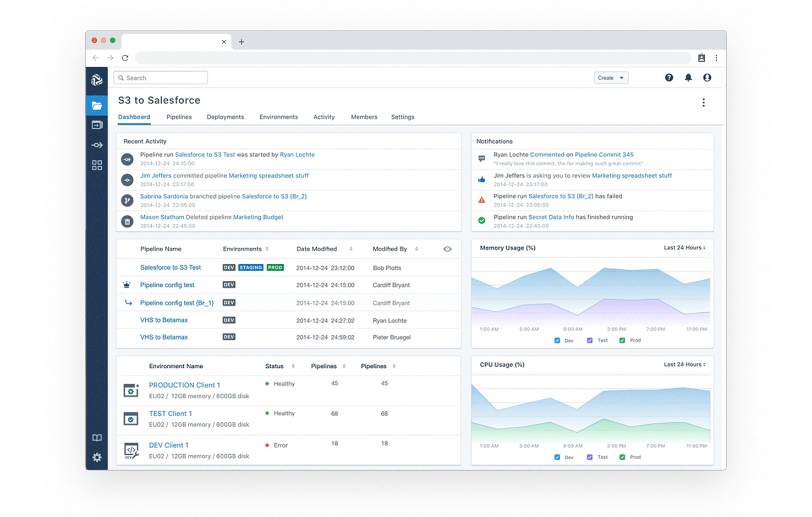Open PRODUCTION Client 1 environment link
812x517 pixels.
pos(184,385)
